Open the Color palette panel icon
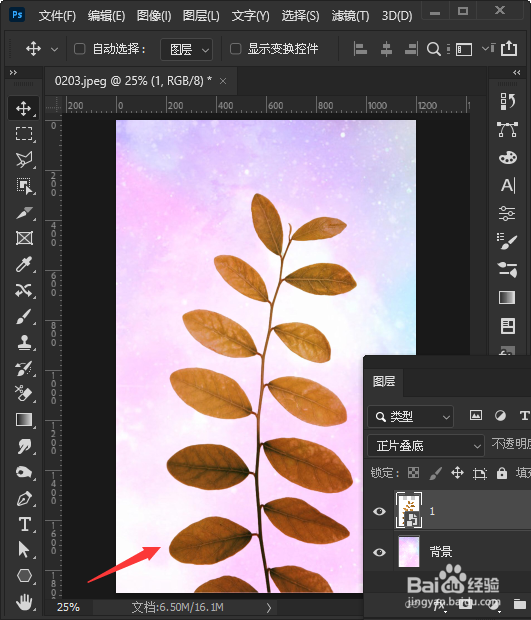Screen dimensions: 531x620 507,157
